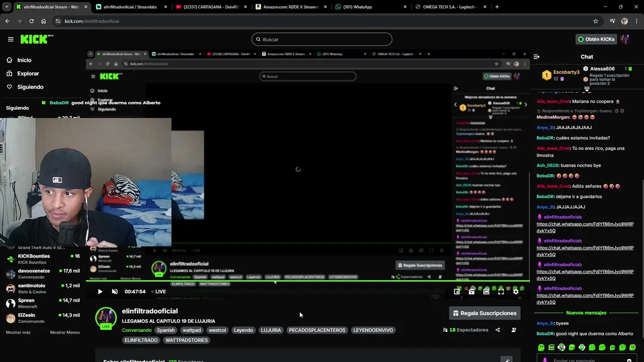This screenshot has width=644, height=362.
Task: Open ElZeein channel in sidebar
Action: 43,318
